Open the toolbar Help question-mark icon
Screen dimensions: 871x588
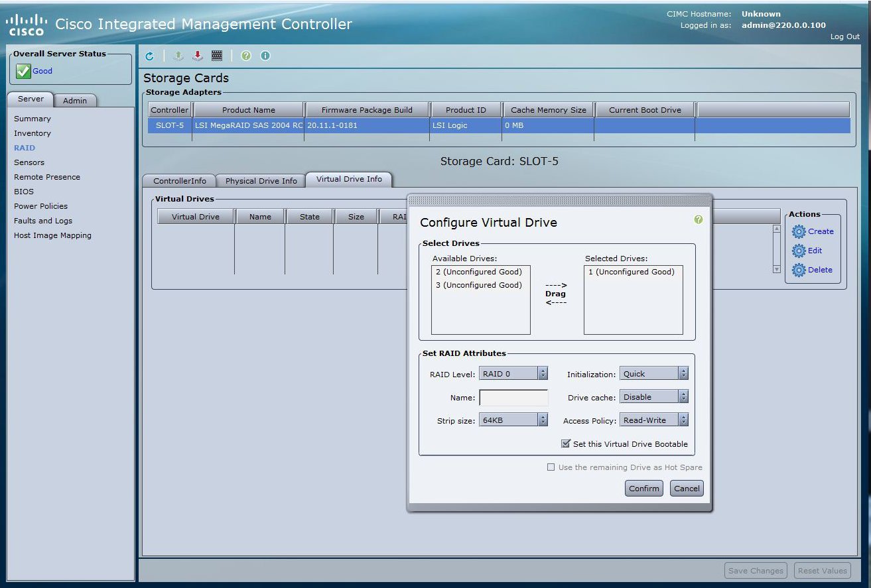246,56
